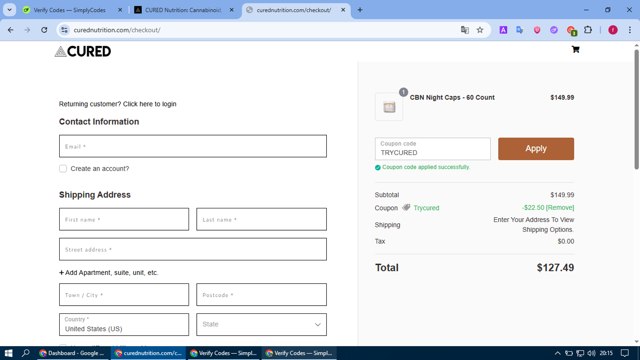Switch to curednutrition.com taskbar window
The image size is (640, 360).
(149, 353)
